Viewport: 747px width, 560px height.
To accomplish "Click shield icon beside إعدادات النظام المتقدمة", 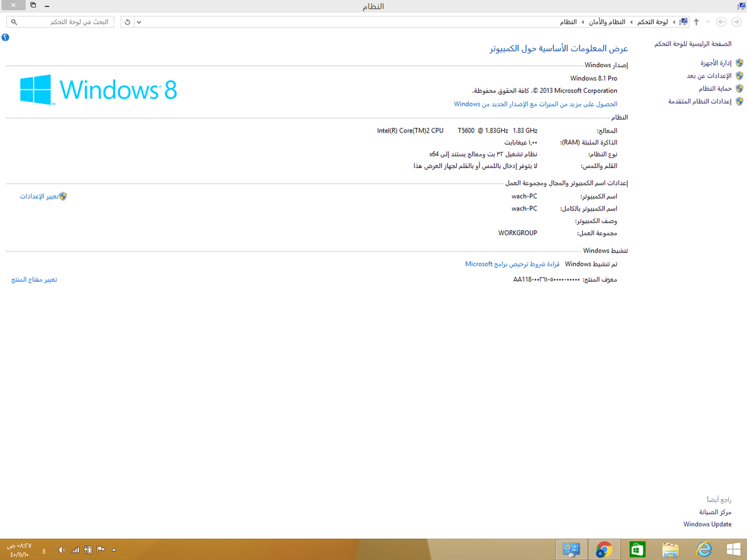I will 739,101.
